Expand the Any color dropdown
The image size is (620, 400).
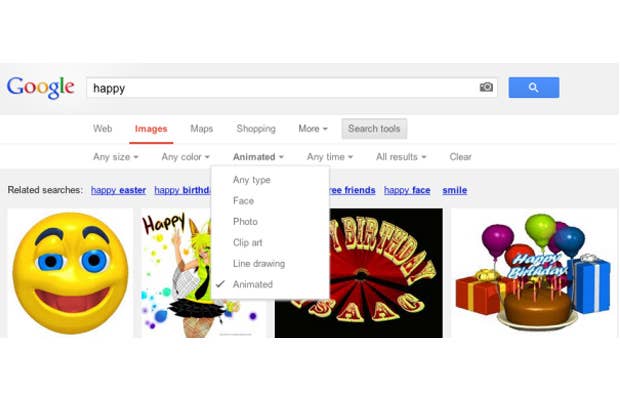click(185, 157)
